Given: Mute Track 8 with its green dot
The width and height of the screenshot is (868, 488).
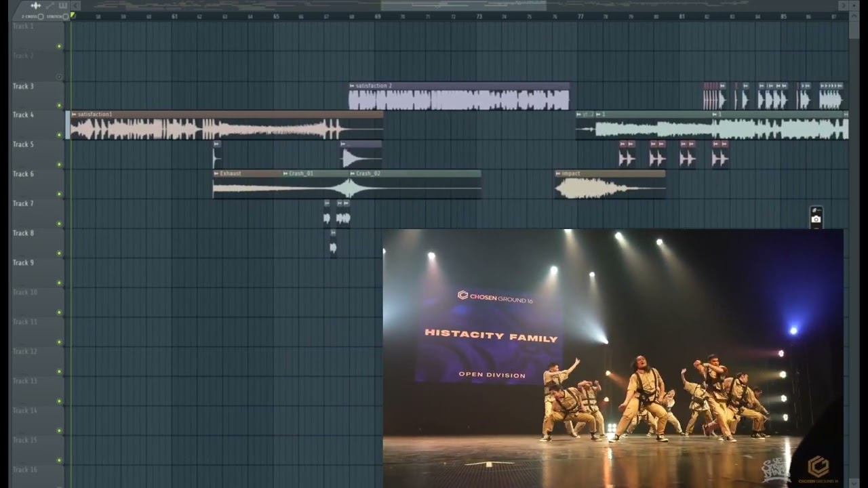Looking at the screenshot, I should [59, 253].
